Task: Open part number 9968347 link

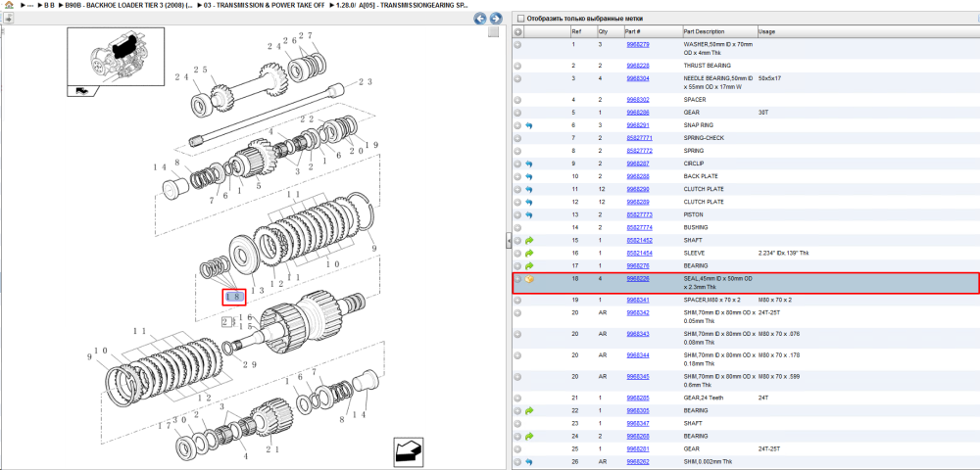Action: [638, 423]
